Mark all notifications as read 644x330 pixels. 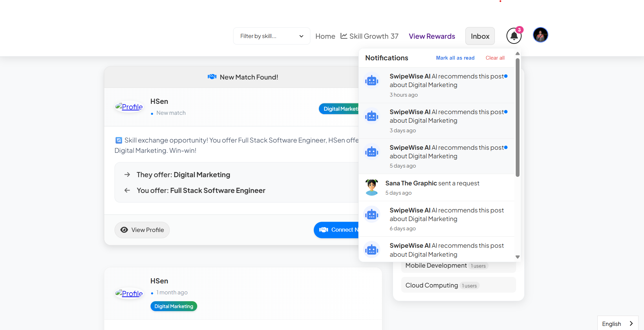click(455, 58)
